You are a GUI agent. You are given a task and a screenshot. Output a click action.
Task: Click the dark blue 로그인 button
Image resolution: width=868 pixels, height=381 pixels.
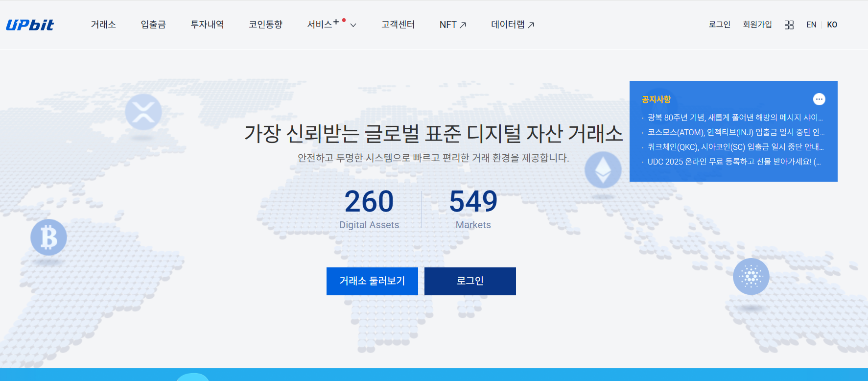tap(470, 281)
